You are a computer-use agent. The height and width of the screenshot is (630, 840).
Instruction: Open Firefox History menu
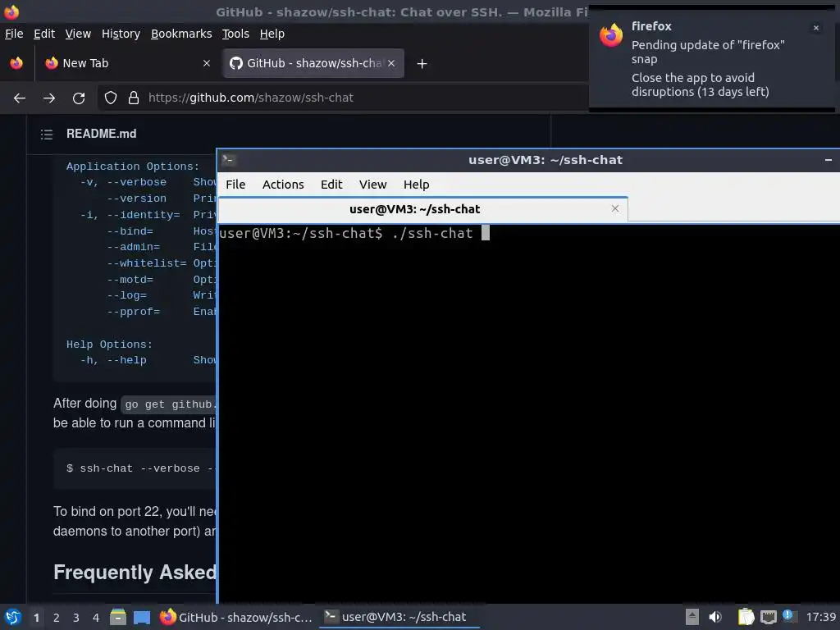coord(121,34)
